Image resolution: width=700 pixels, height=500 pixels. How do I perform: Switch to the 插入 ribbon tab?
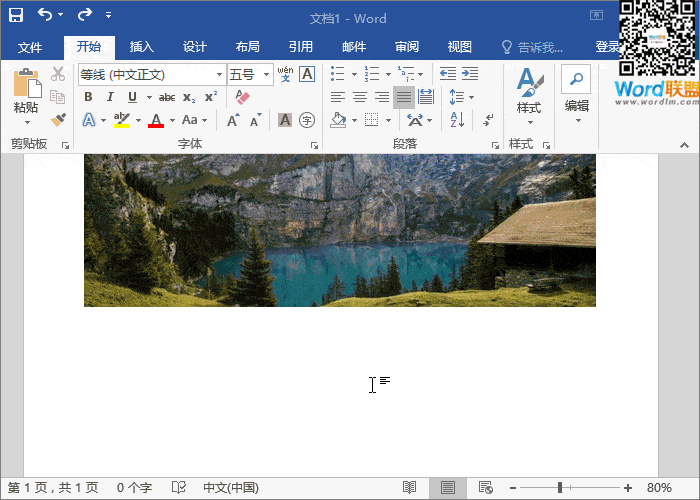click(142, 47)
